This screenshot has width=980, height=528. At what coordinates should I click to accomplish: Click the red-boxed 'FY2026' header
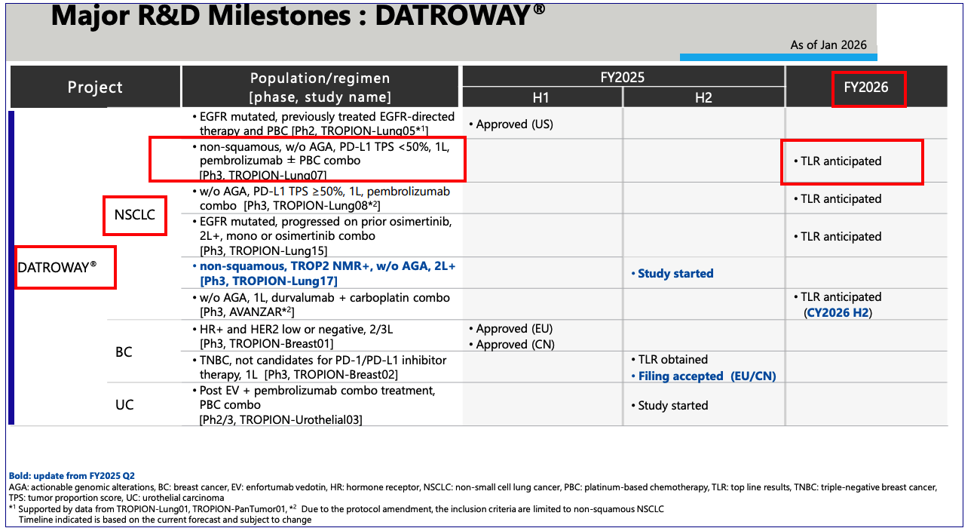click(x=866, y=87)
